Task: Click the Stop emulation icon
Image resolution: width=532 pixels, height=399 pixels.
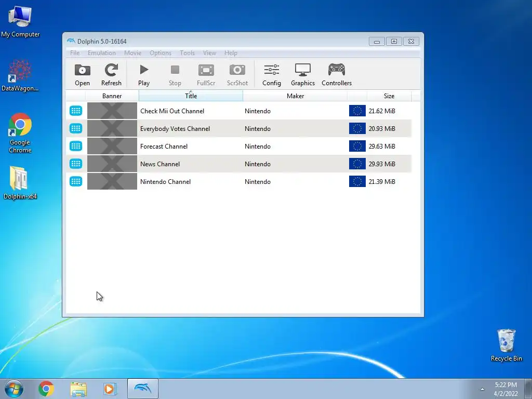Action: [175, 75]
